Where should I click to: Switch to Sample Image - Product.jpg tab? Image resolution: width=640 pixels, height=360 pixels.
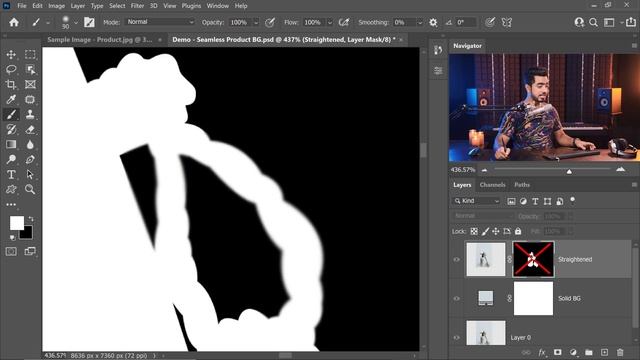pos(100,40)
